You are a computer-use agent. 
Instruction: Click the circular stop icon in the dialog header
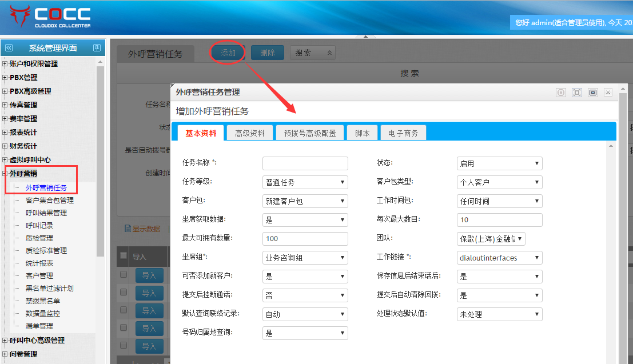coord(561,93)
